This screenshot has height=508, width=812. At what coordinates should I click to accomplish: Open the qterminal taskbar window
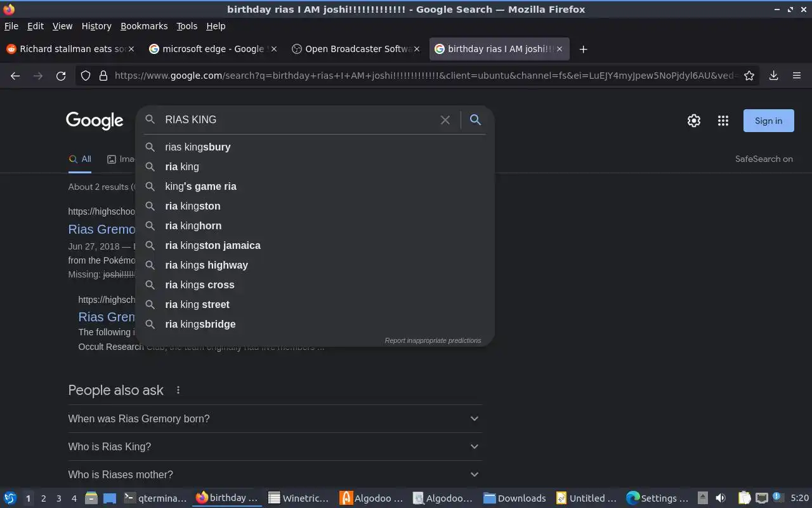[x=155, y=498]
